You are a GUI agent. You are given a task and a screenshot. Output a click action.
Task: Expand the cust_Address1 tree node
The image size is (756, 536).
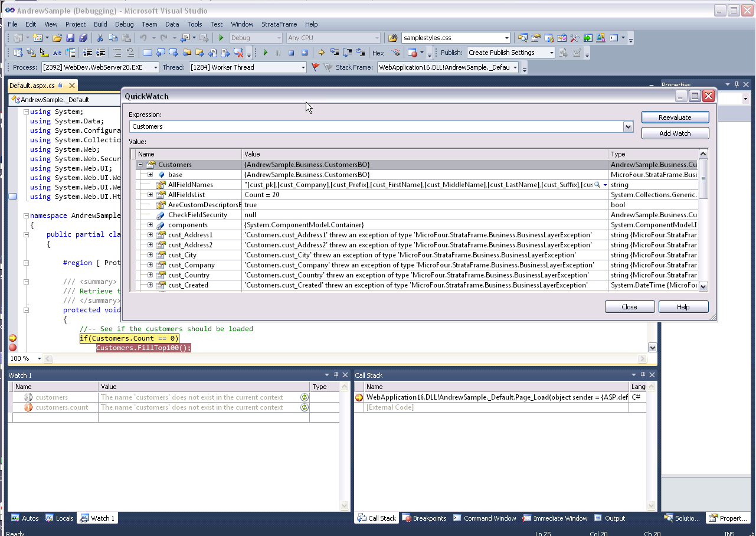click(150, 235)
